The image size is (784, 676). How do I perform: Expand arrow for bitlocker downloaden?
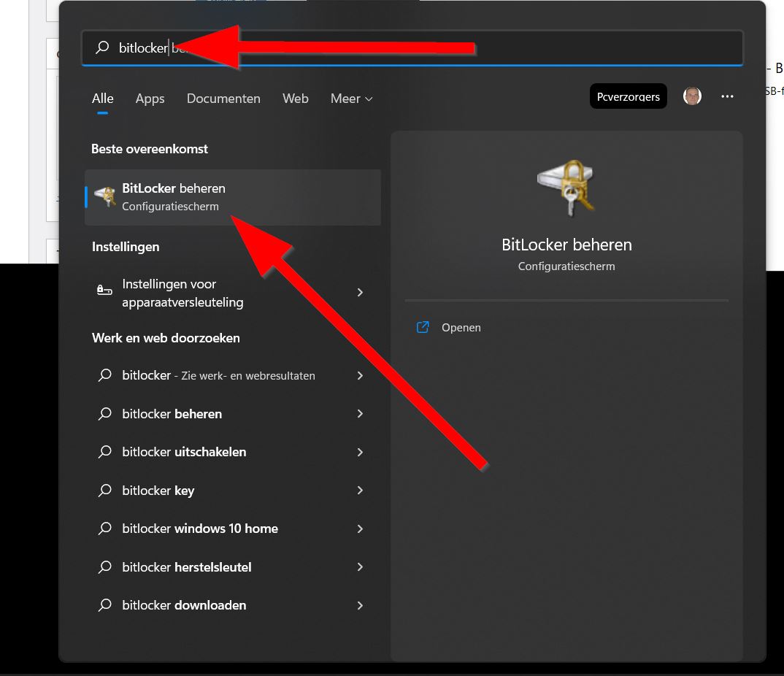pos(360,605)
